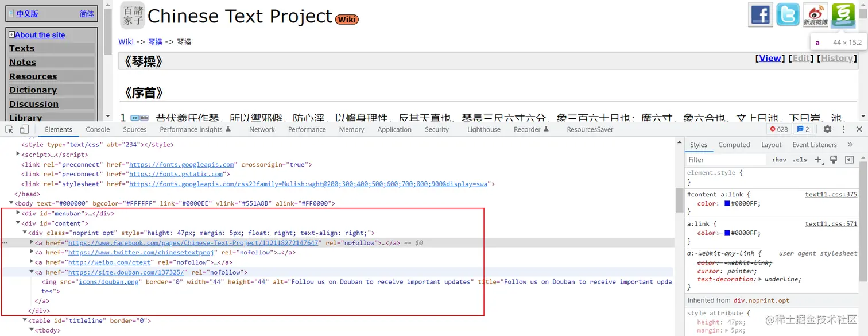868x336 pixels.
Task: Open the Texts sidebar link
Action: tap(22, 48)
